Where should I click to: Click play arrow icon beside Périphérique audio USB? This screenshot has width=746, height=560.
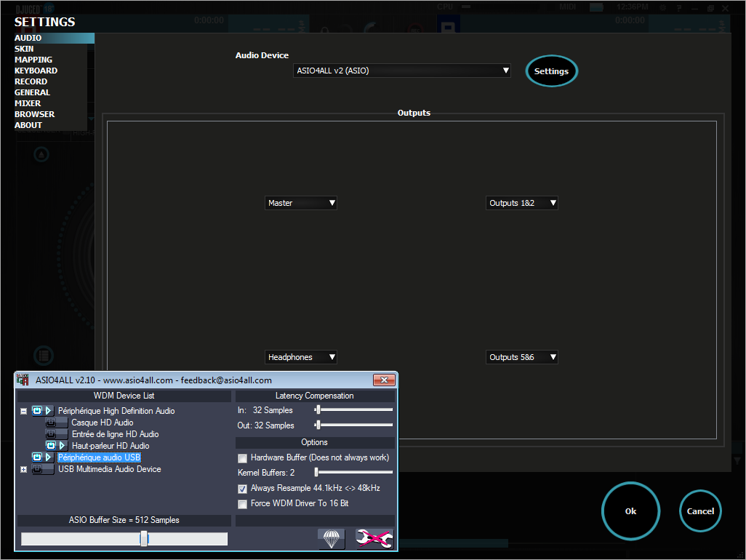point(48,457)
